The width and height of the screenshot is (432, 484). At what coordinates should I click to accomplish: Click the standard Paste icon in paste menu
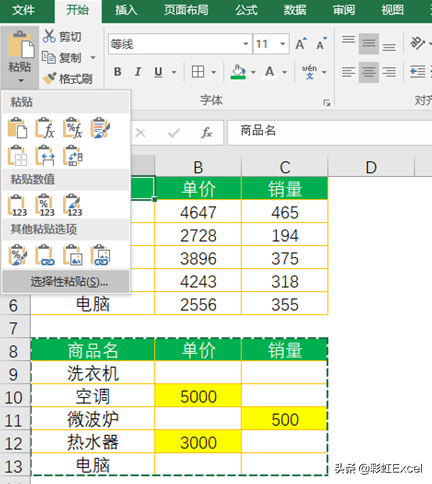point(17,128)
